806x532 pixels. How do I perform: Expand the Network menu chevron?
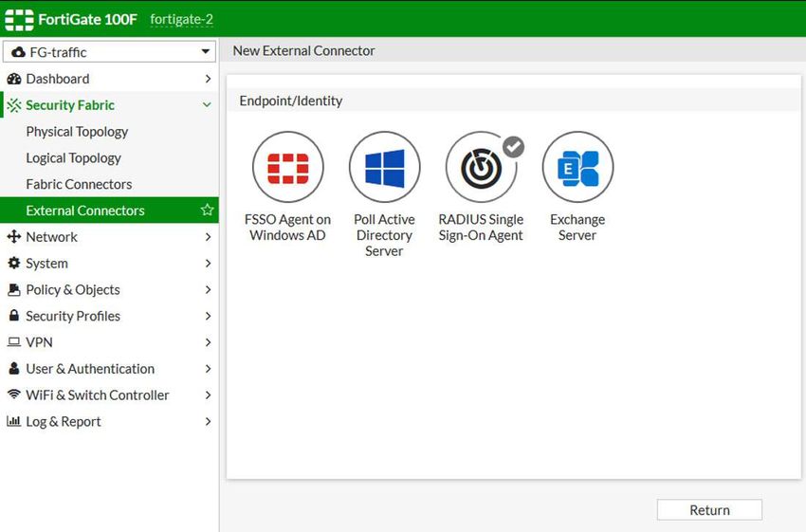[x=208, y=236]
